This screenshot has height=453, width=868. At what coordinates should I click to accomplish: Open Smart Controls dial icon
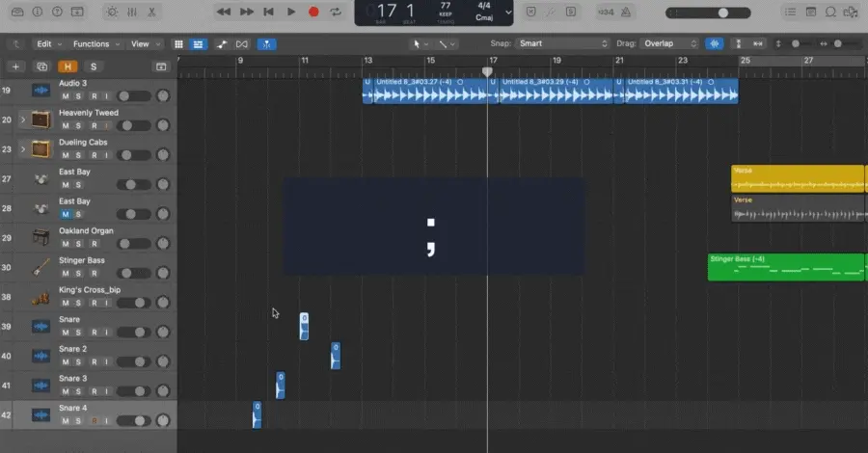tap(112, 12)
